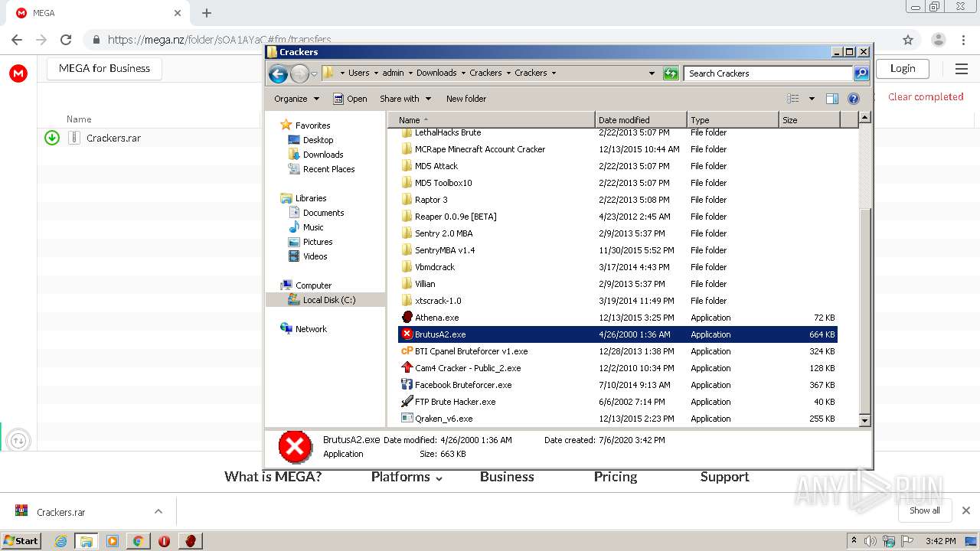
Task: Click the Open toolbar command
Action: click(350, 99)
